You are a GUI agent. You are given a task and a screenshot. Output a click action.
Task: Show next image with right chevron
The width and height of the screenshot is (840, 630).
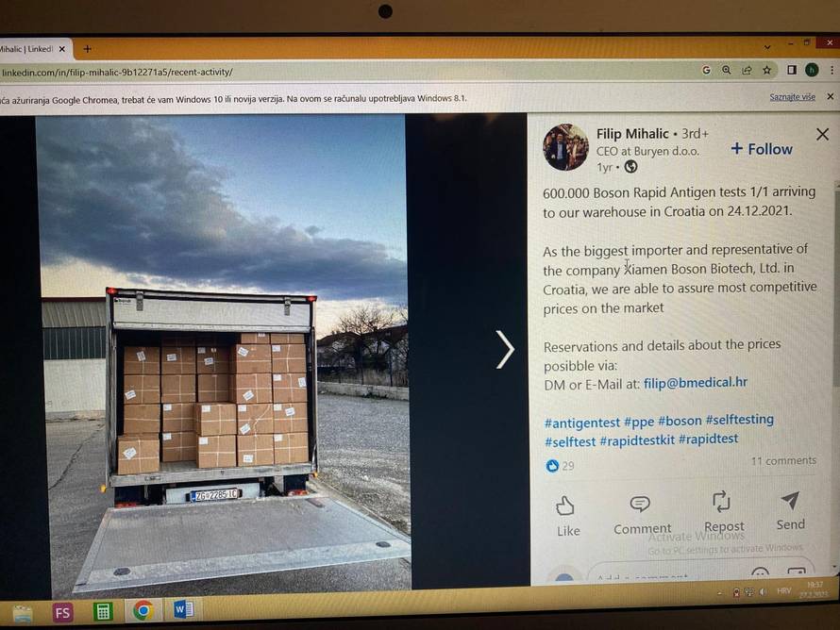[505, 349]
